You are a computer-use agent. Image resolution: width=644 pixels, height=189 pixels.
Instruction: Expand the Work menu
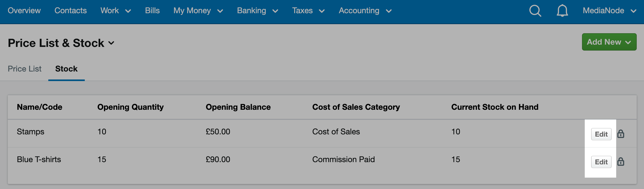pyautogui.click(x=116, y=10)
